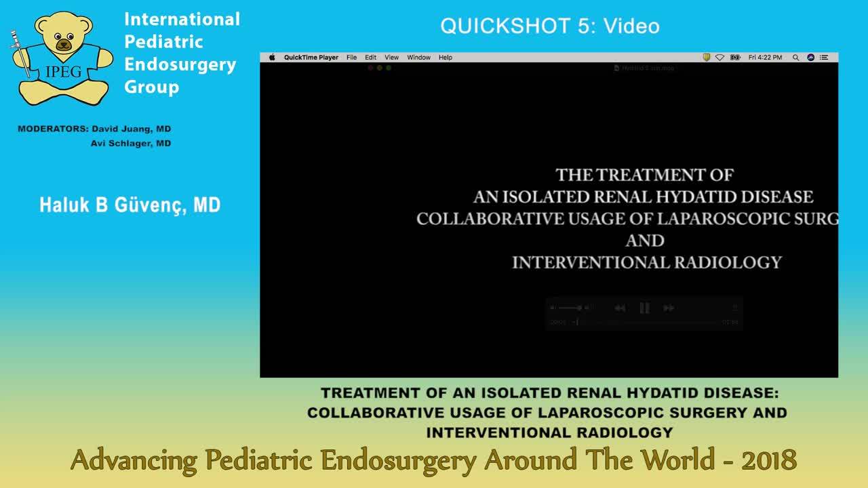
Task: Click the volume speaker icon in QuickTime
Action: pos(553,308)
